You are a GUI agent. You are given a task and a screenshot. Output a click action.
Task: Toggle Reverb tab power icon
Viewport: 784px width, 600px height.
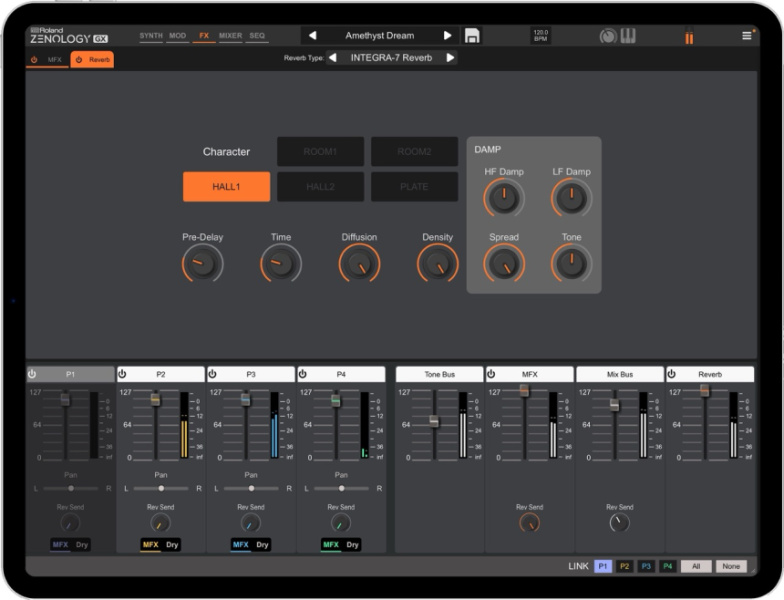click(x=79, y=60)
